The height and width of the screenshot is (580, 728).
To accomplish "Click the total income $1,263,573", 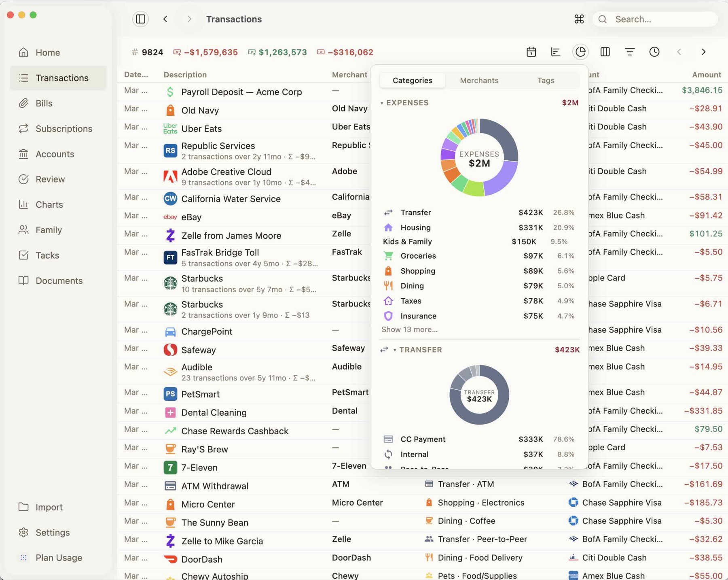I will [277, 52].
